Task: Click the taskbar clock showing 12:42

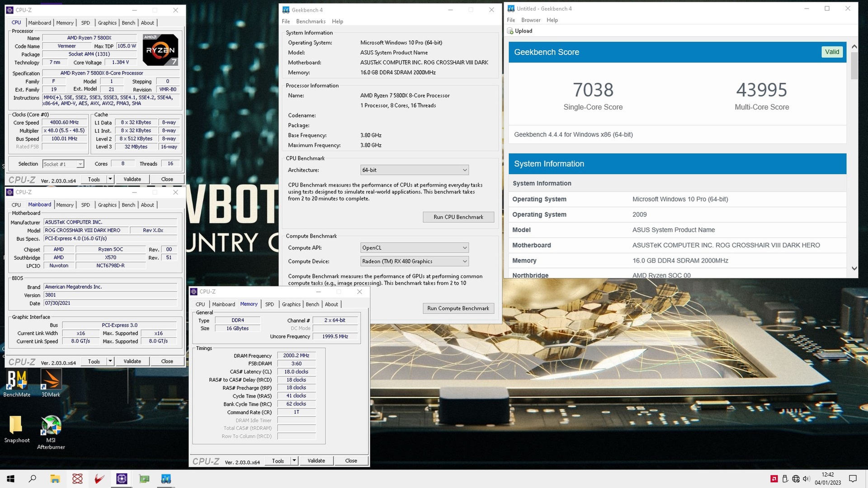Action: coord(828,479)
